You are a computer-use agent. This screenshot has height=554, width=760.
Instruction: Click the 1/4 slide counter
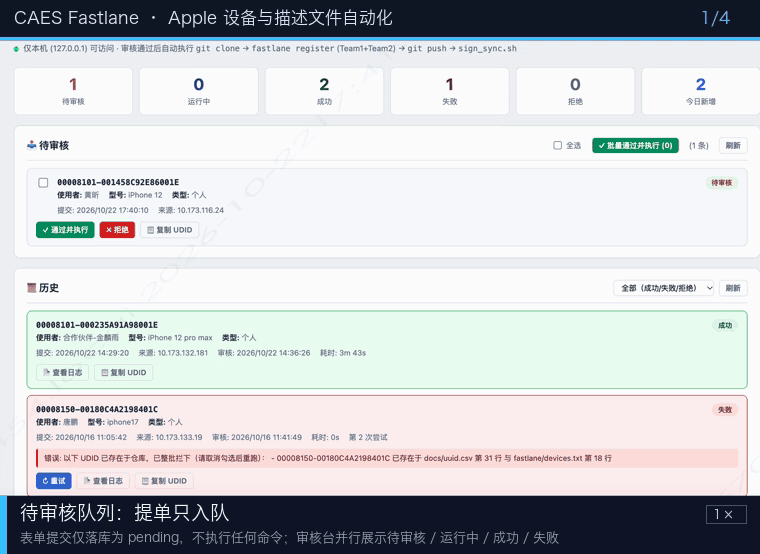(716, 18)
